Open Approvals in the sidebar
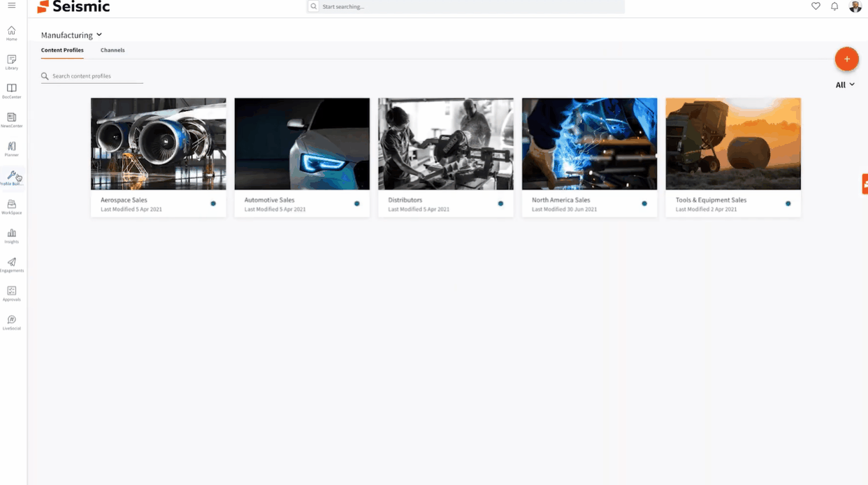This screenshot has height=485, width=868. coord(11,294)
